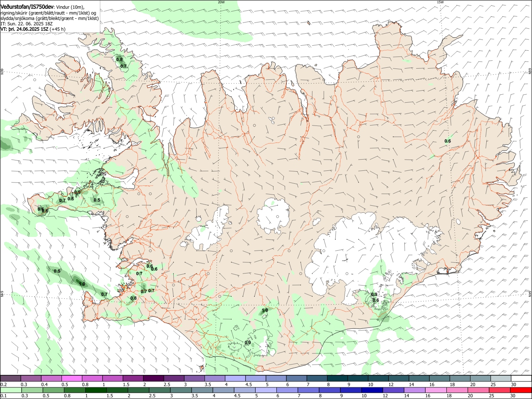The image size is (532, 399).
Task: Click the 'slydda/snjókoma' snow description line
Action: point(49,18)
